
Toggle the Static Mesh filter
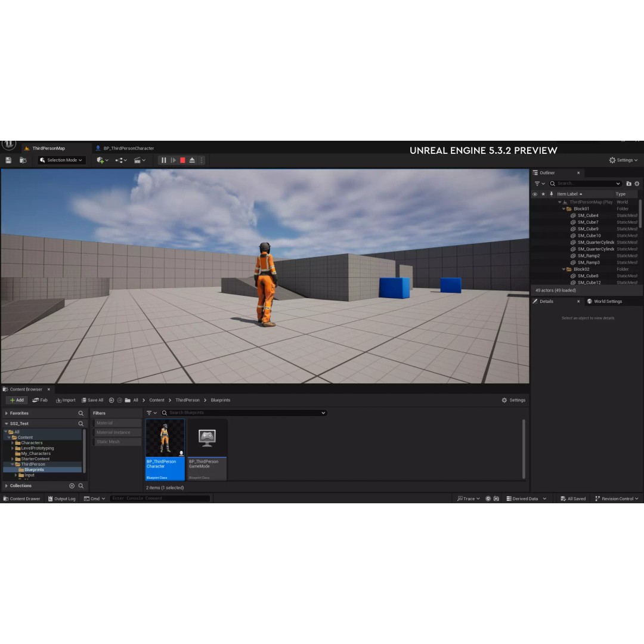pyautogui.click(x=117, y=442)
